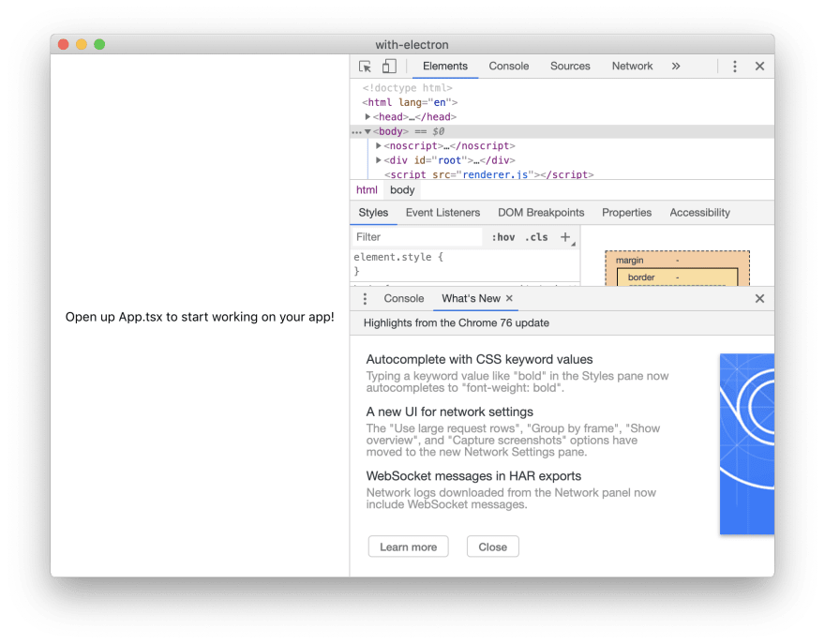Screen dimensions: 825x644
Task: Add new style rule plus icon
Action: coord(565,237)
